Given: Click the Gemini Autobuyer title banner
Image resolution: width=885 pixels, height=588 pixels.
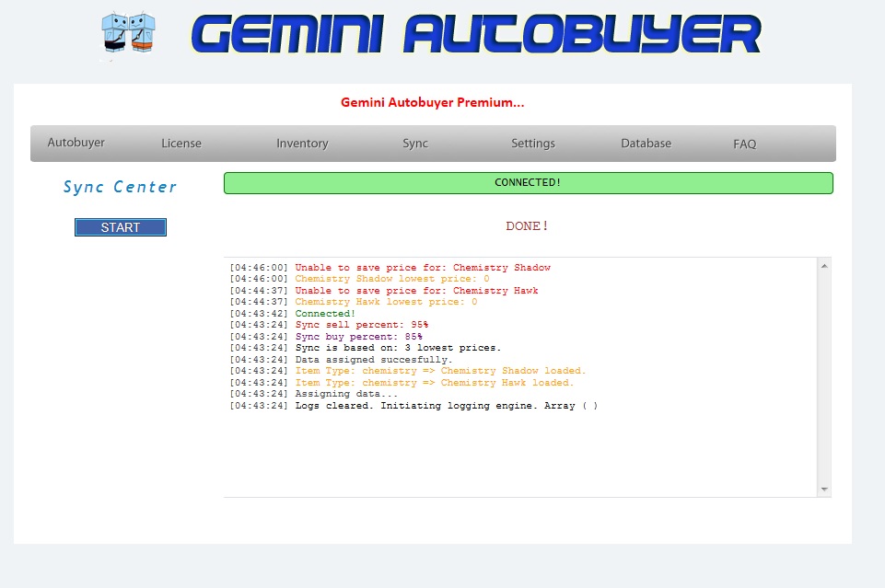Looking at the screenshot, I should coord(476,35).
